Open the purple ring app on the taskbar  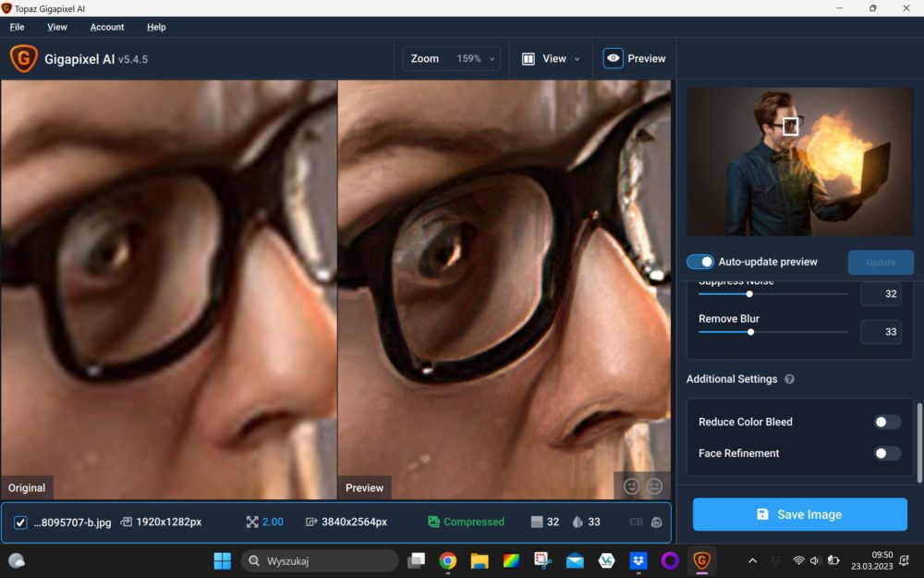670,561
